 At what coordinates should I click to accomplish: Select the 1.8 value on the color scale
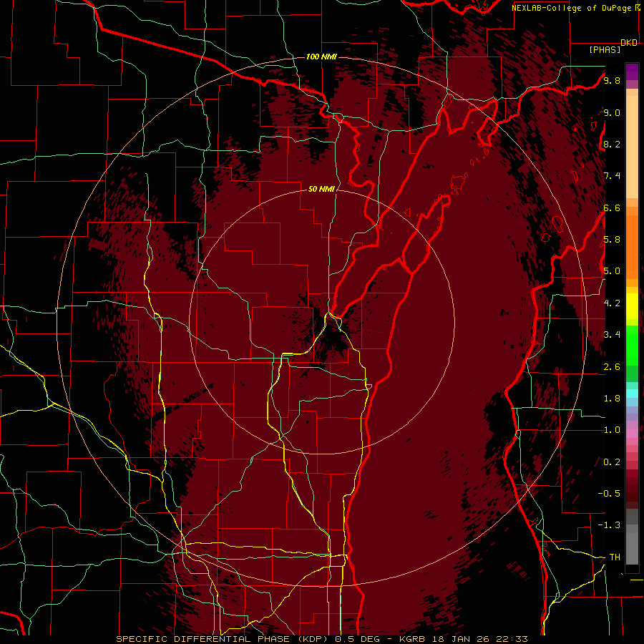612,399
